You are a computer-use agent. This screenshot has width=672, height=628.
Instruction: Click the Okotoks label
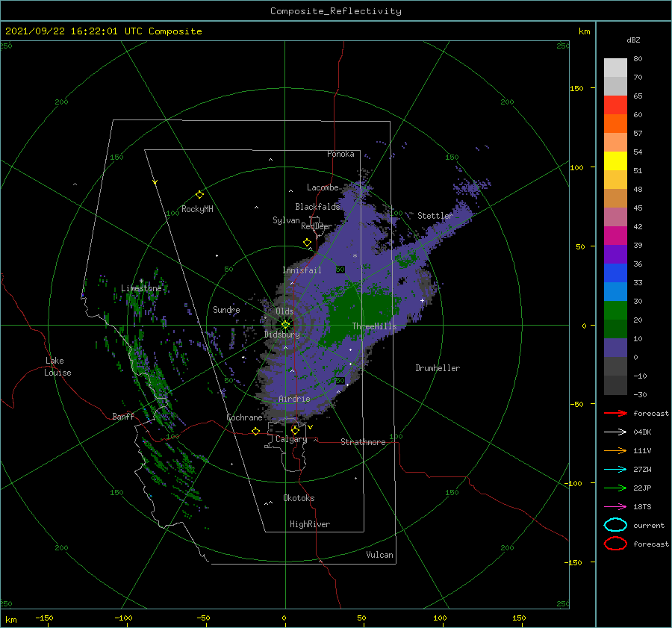point(299,498)
